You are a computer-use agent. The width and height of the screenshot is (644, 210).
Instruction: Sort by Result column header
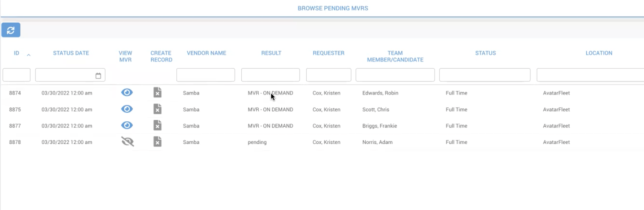click(x=271, y=53)
